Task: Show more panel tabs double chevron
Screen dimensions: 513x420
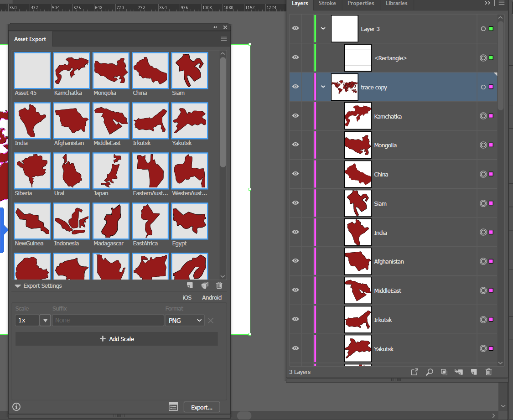Action: [487, 3]
